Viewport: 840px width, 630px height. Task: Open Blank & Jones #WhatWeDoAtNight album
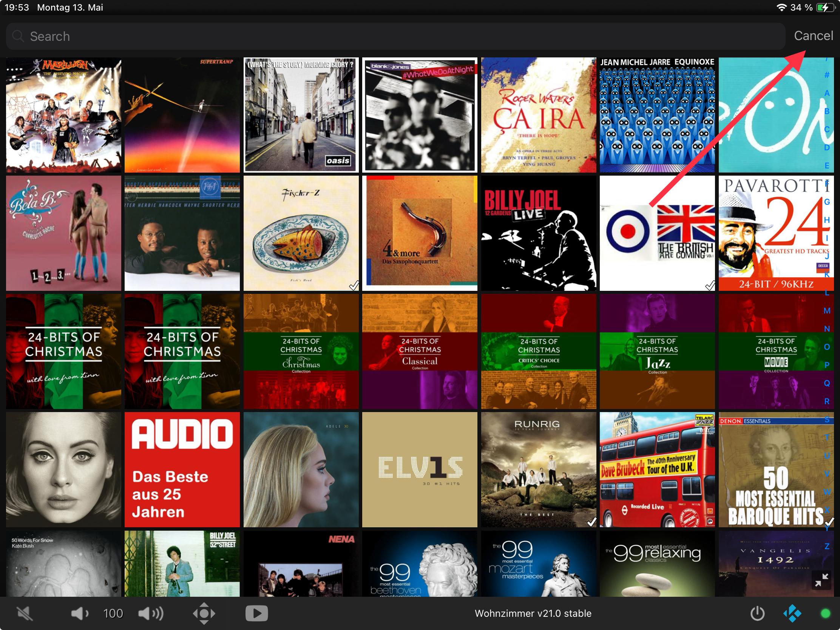pyautogui.click(x=420, y=115)
